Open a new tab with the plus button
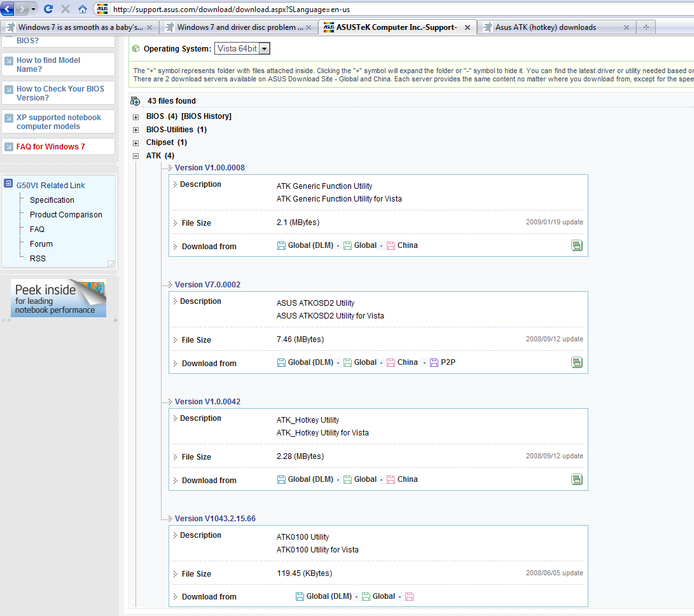Image resolution: width=694 pixels, height=616 pixels. coord(646,27)
